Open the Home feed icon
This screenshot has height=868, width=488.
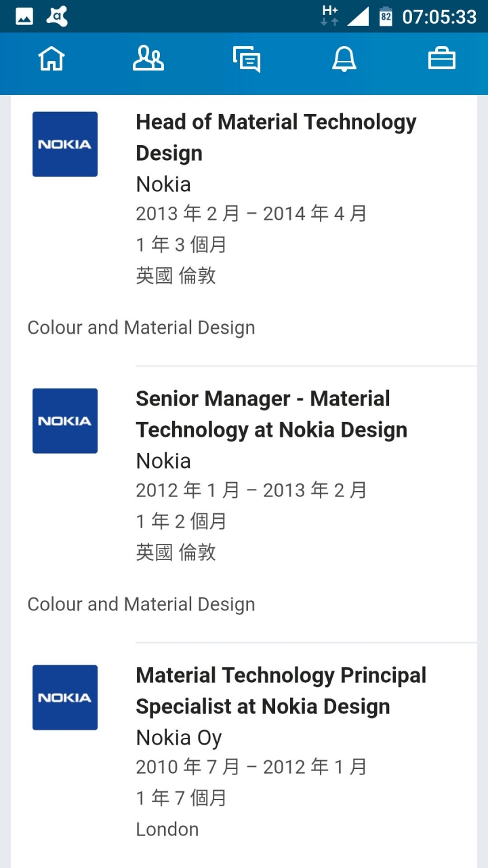tap(52, 59)
